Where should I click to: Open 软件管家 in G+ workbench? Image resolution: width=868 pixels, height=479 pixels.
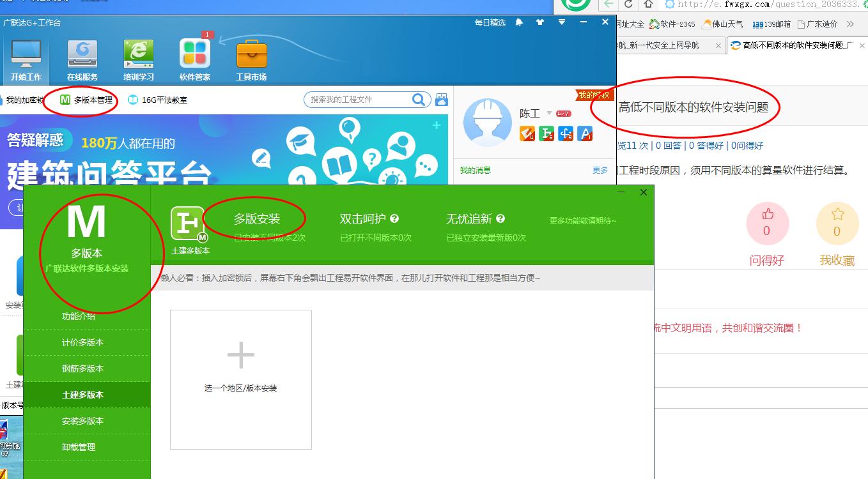(x=195, y=61)
